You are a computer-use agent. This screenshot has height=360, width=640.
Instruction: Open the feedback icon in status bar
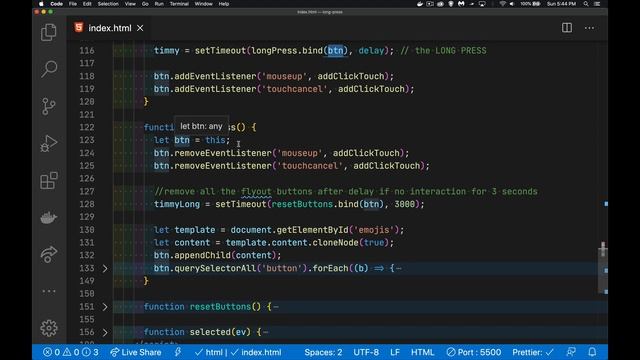point(571,352)
